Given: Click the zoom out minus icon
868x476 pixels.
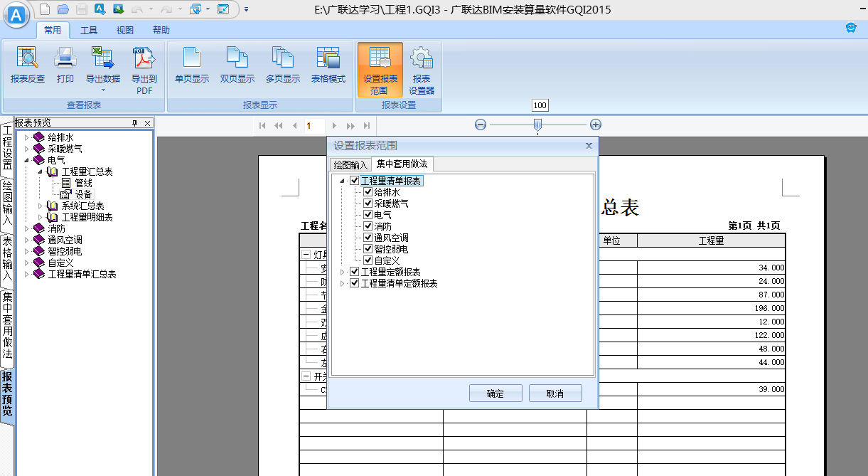Looking at the screenshot, I should click(481, 125).
